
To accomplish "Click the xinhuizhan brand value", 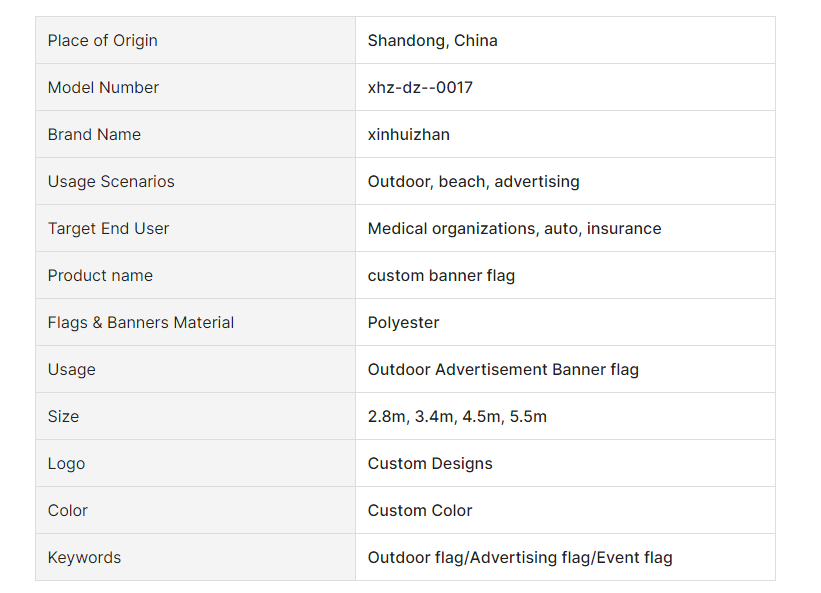I will click(408, 135).
